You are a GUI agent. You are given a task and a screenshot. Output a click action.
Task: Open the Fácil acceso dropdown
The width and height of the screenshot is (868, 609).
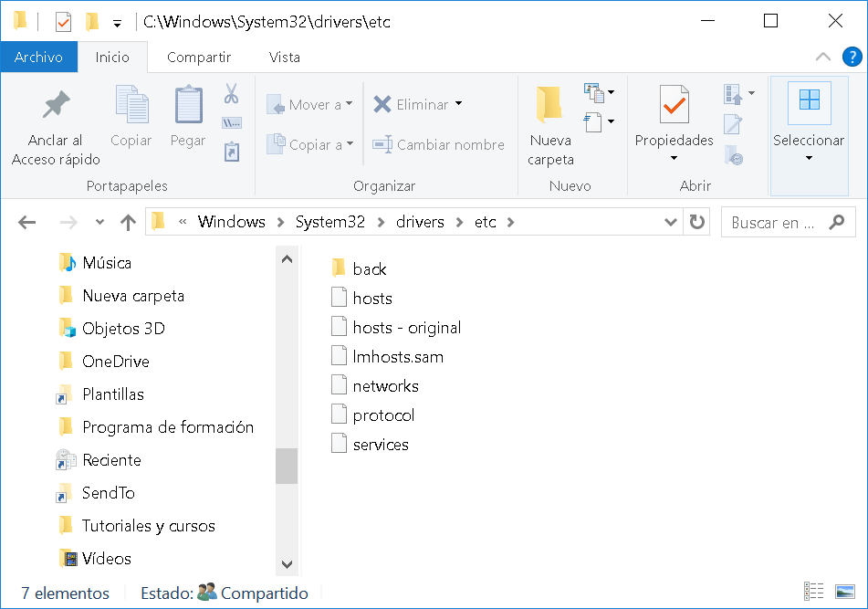click(x=600, y=121)
